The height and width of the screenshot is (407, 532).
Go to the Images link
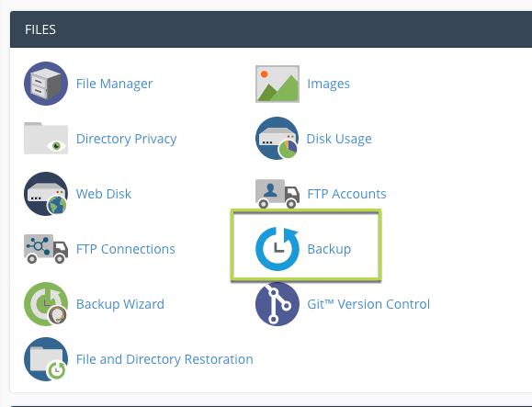click(x=328, y=84)
